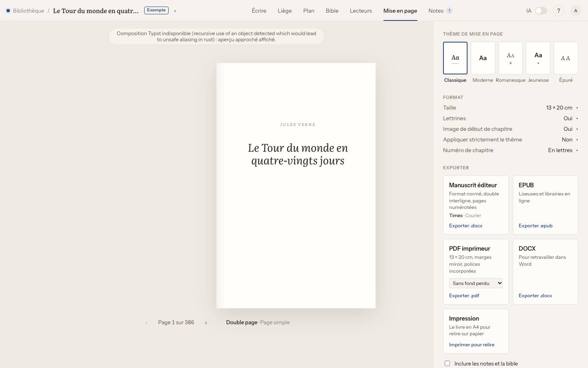Open the Écrire tab
The image size is (588, 368).
259,11
